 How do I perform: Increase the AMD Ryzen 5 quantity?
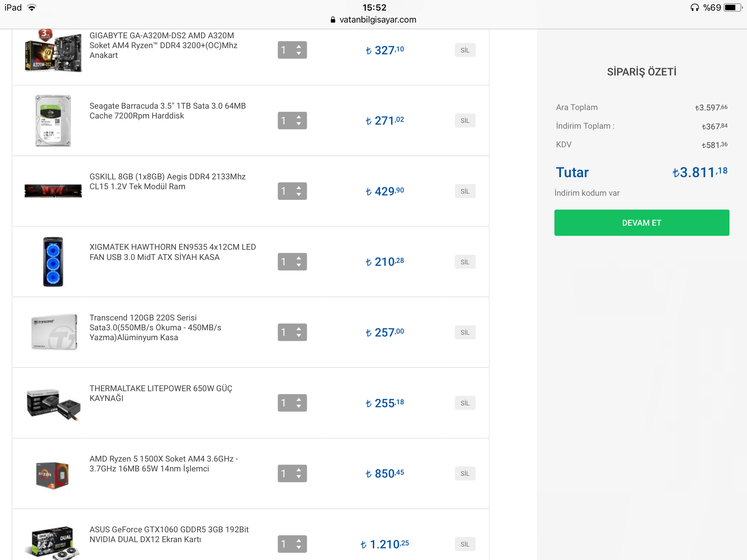click(x=299, y=470)
